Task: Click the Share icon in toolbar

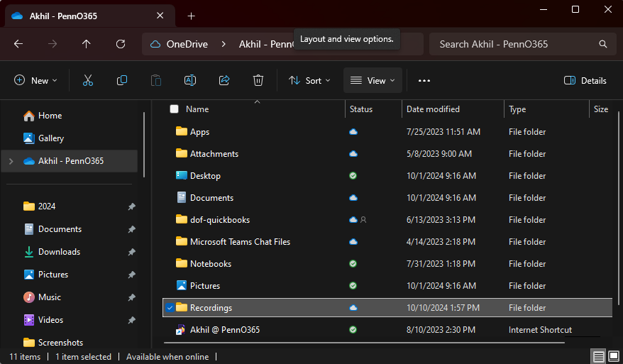Action: point(224,80)
